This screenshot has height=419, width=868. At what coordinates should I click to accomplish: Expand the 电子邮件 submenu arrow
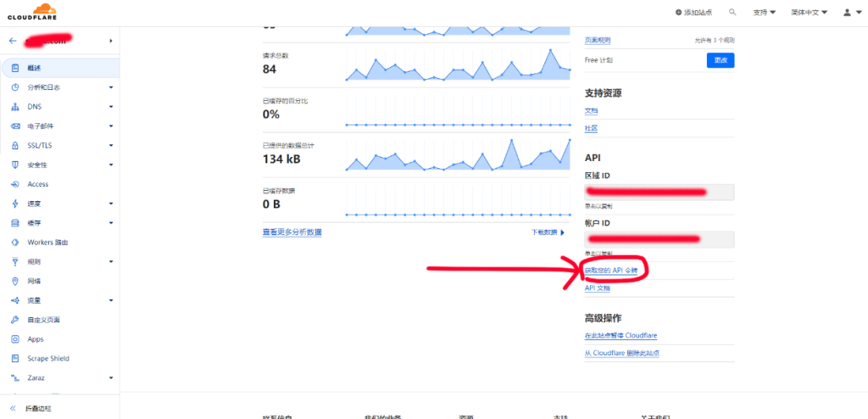tap(111, 126)
